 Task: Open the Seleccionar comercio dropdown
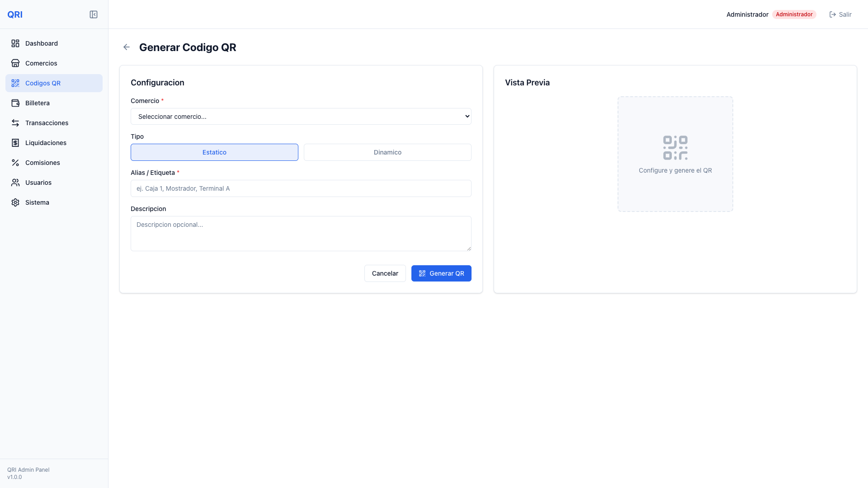tap(301, 116)
